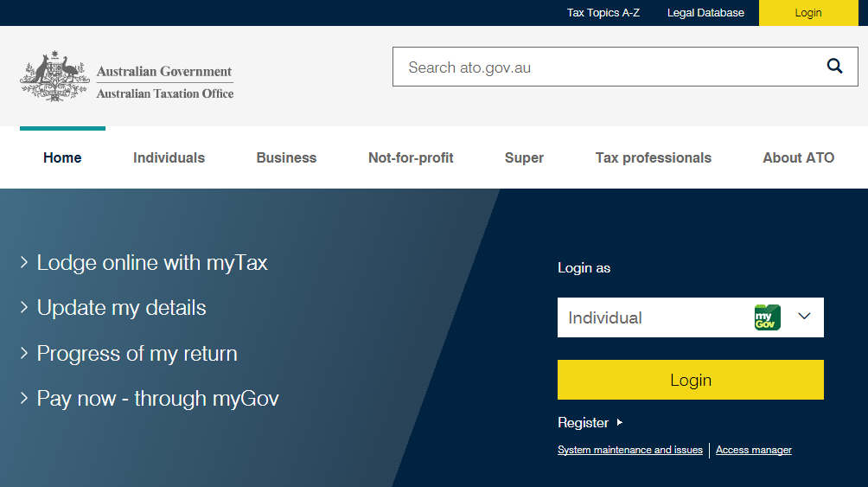Select Lodge online with myTax

point(152,263)
